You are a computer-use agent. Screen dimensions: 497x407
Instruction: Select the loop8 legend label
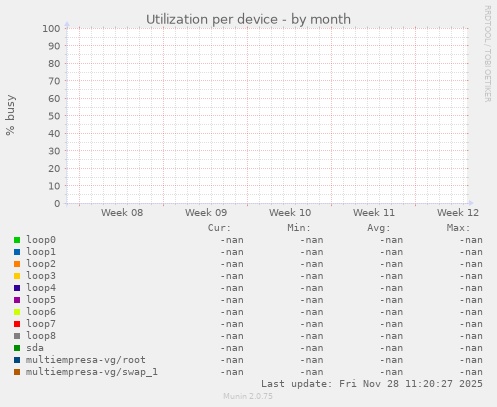(x=41, y=336)
